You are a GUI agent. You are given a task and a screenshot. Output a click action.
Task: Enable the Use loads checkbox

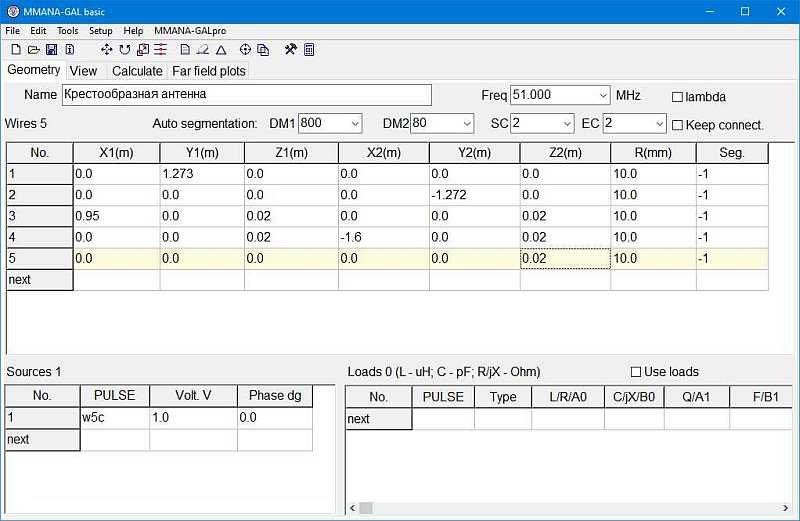click(x=636, y=372)
